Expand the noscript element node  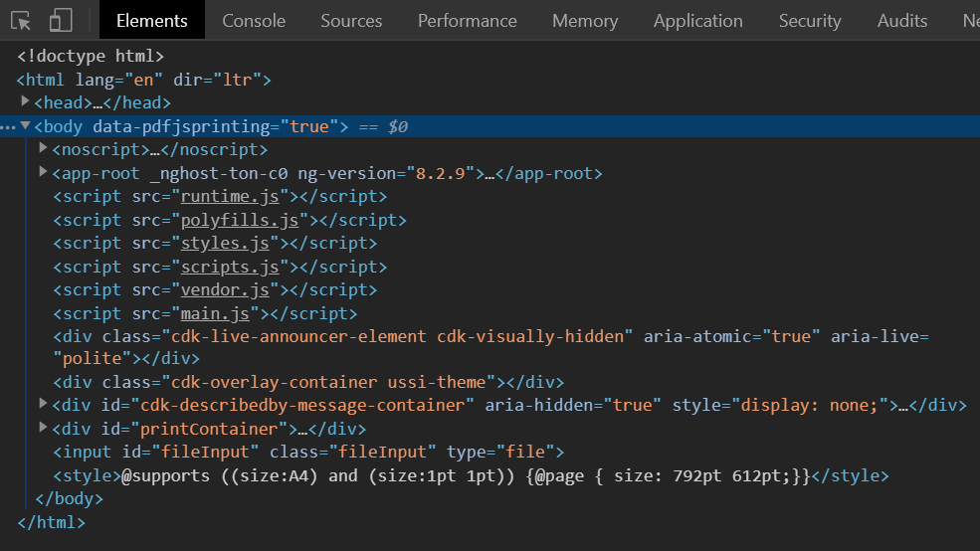43,148
